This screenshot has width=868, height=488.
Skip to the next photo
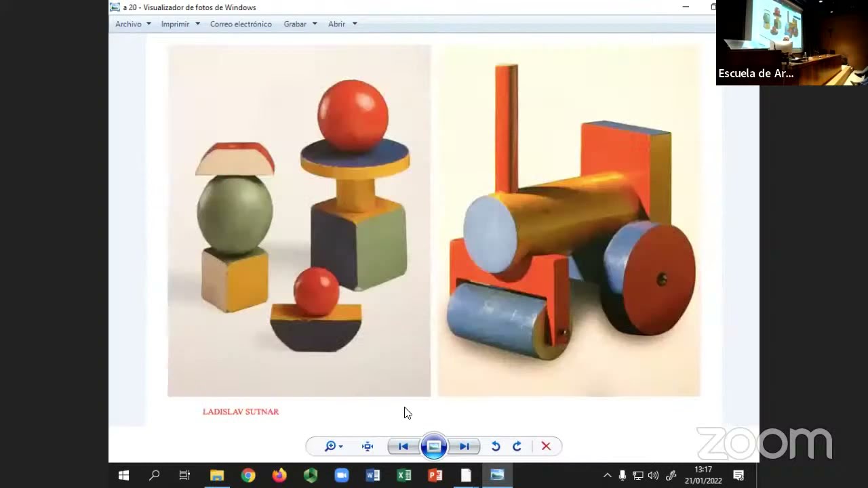point(465,446)
